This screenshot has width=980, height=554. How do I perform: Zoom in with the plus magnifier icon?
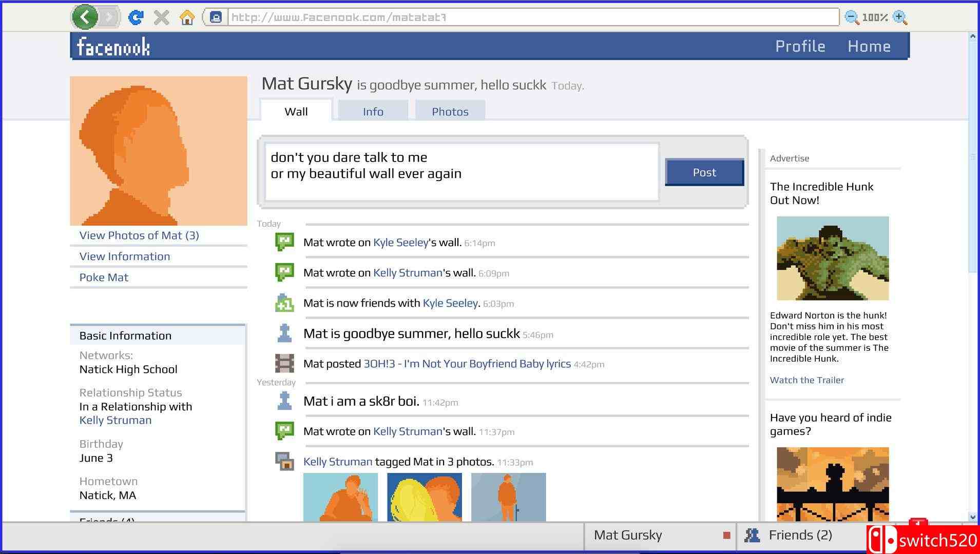tap(899, 17)
